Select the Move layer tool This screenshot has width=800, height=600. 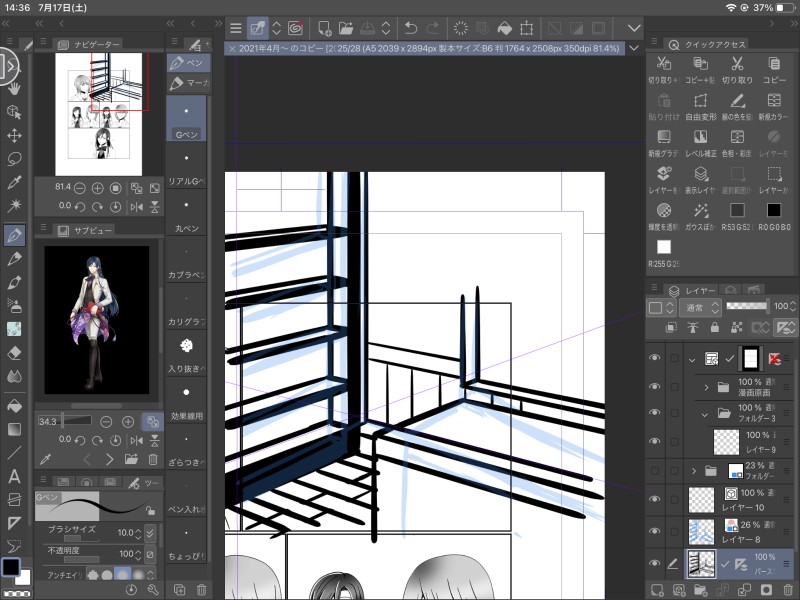point(14,135)
